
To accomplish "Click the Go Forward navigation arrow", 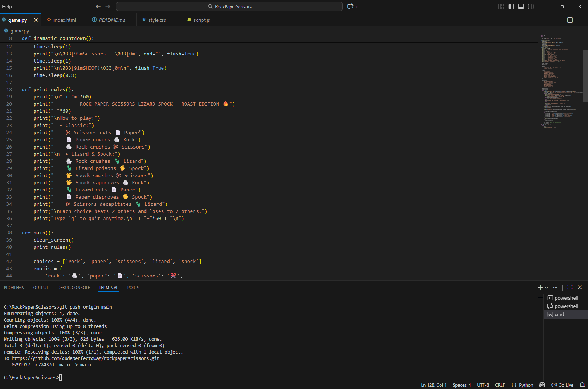I will point(108,6).
